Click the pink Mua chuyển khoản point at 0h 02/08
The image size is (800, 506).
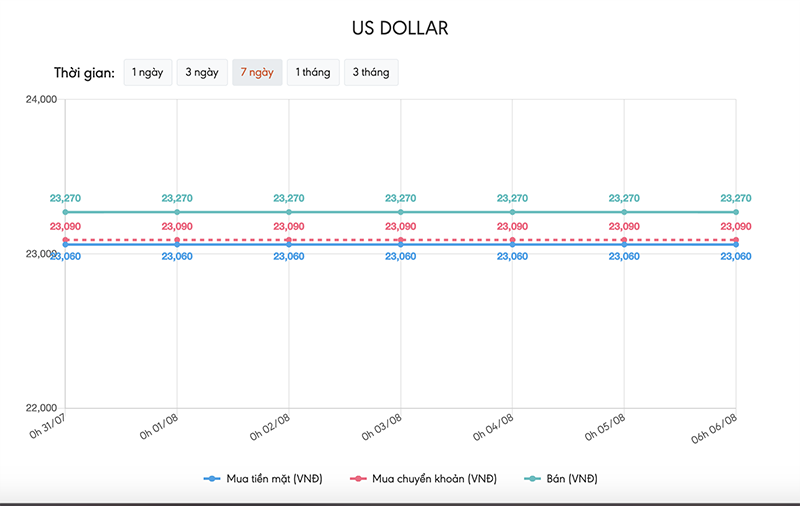pos(289,240)
